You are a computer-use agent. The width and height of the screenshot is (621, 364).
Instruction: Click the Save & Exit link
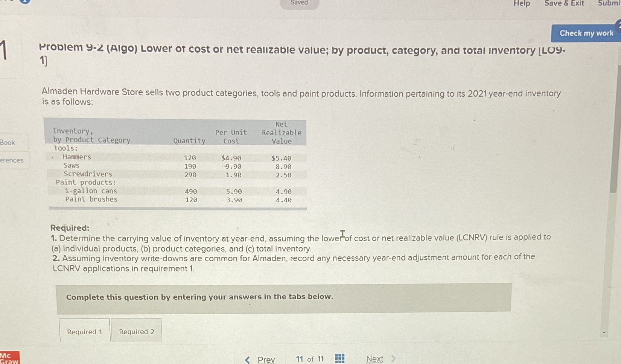564,4
